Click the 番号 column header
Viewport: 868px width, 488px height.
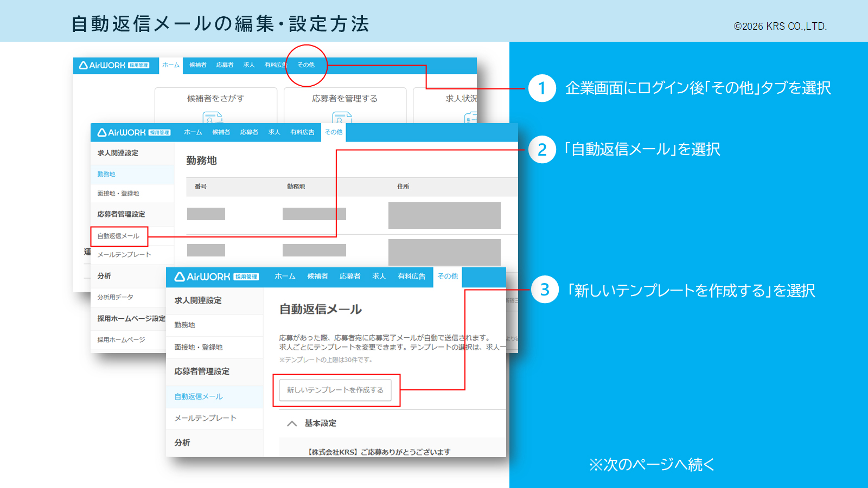click(201, 187)
